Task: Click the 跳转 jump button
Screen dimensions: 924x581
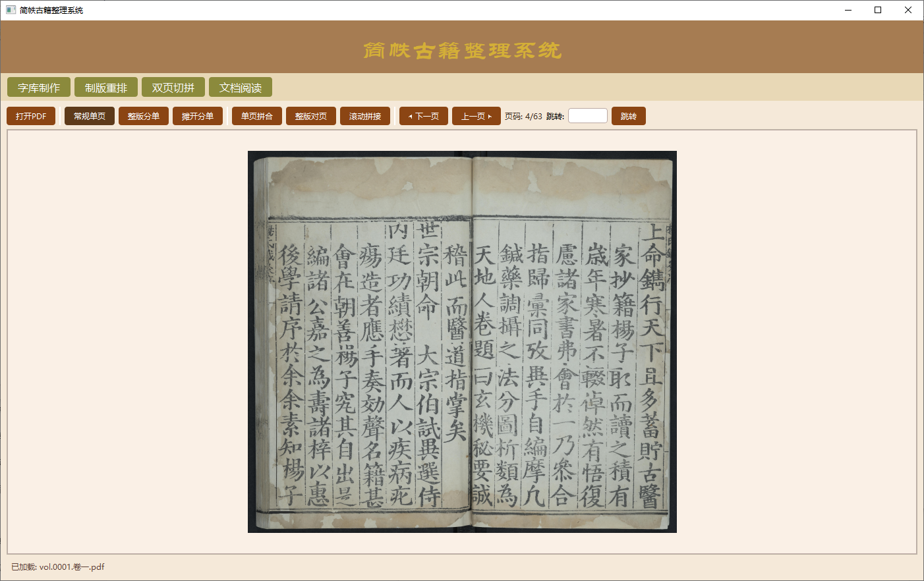Action: coord(629,116)
